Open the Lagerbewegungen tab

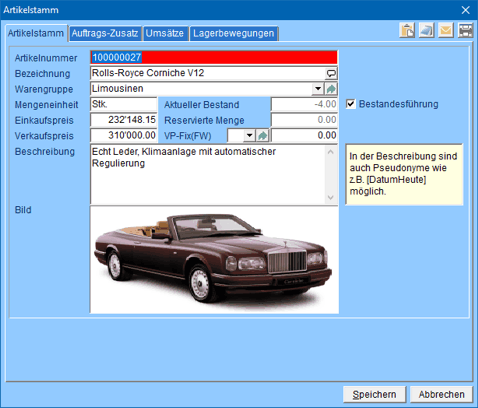[234, 33]
